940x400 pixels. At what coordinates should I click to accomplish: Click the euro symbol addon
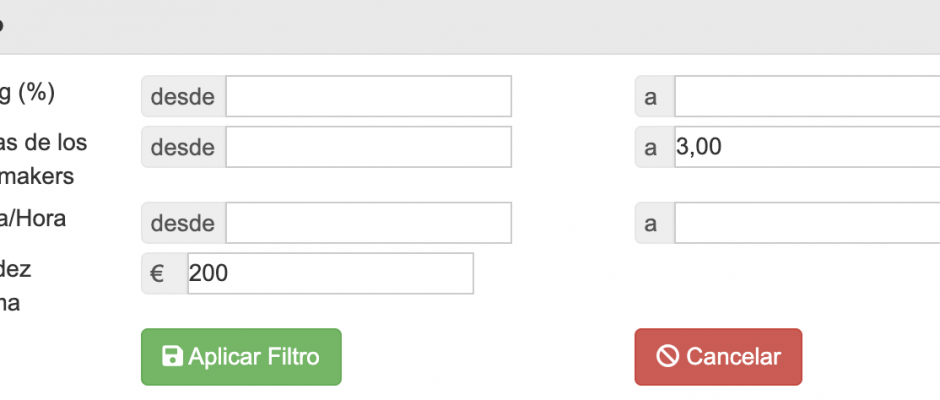(x=157, y=273)
